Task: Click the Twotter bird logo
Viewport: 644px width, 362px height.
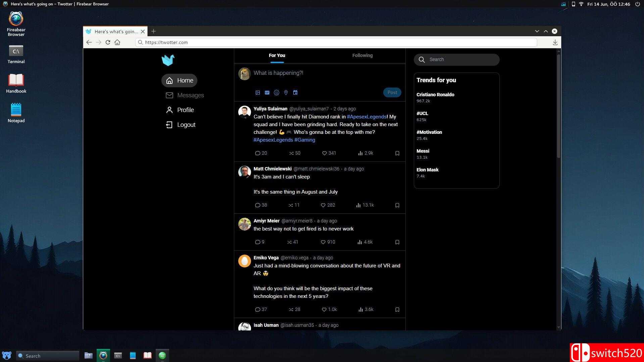Action: point(168,60)
